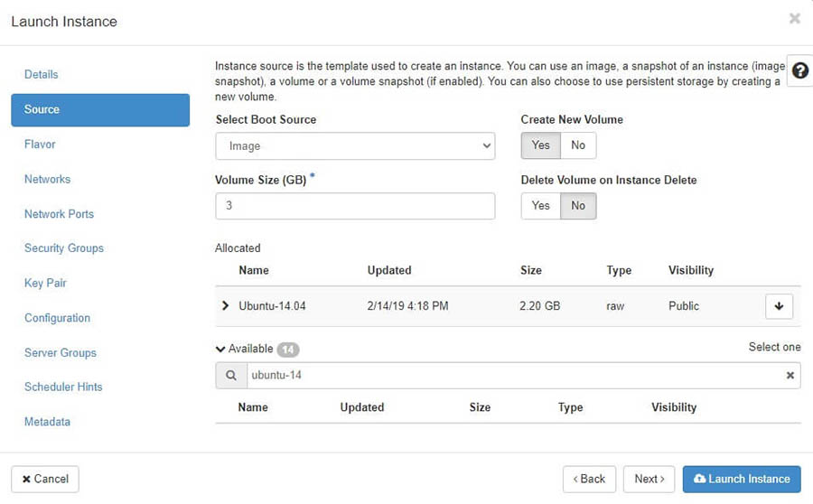Enable Delete Volume on Instance Delete
Image resolution: width=813 pixels, height=504 pixels.
540,206
